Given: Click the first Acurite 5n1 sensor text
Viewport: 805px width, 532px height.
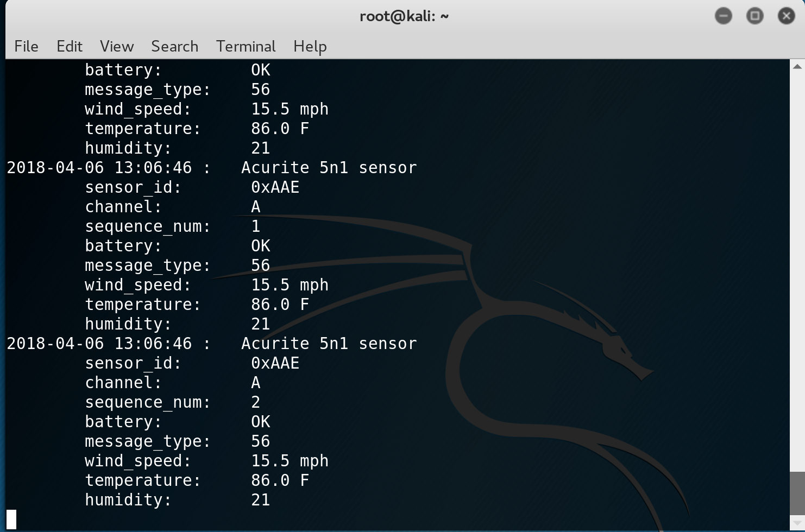Looking at the screenshot, I should [x=329, y=168].
